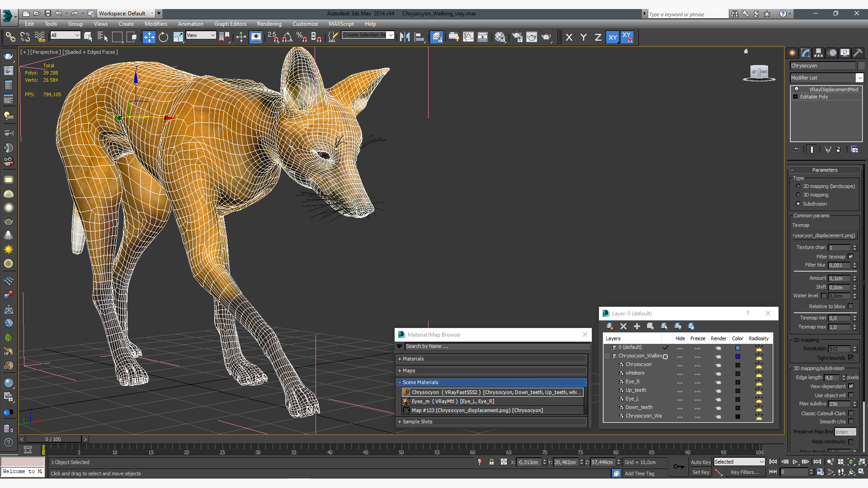Screen dimensions: 868x488
Task: Create new layer in Layer dialog
Action: [x=610, y=326]
